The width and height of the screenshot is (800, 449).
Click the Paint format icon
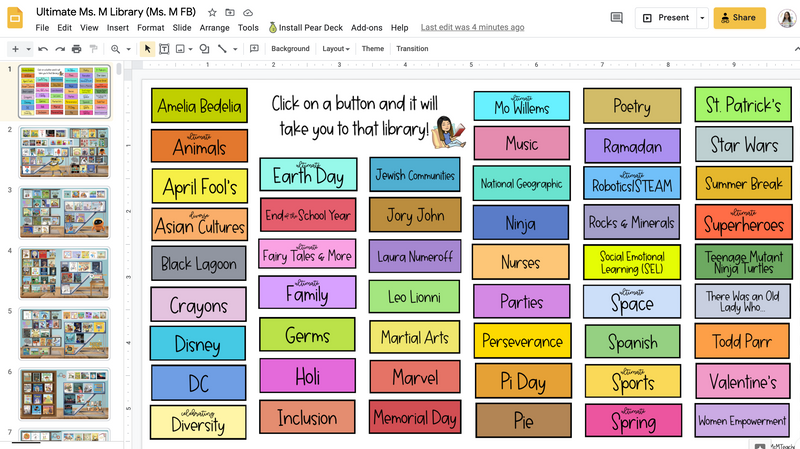pyautogui.click(x=93, y=49)
